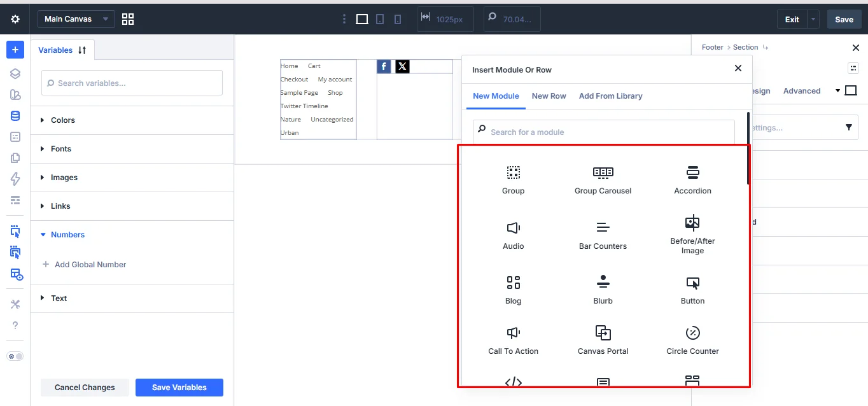Click the lightning bolt icon in sidebar

pos(15,179)
